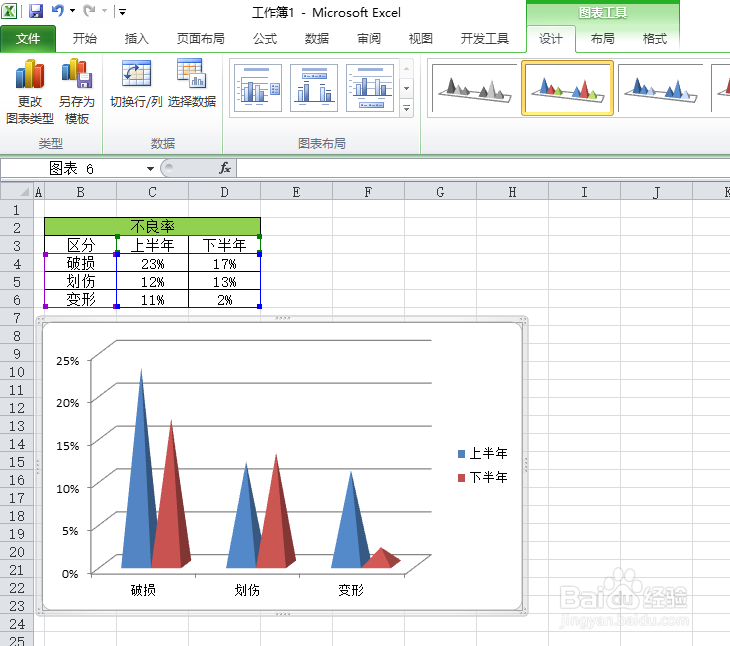The image size is (730, 646).
Task: Open the 文件 tab
Action: tap(28, 39)
